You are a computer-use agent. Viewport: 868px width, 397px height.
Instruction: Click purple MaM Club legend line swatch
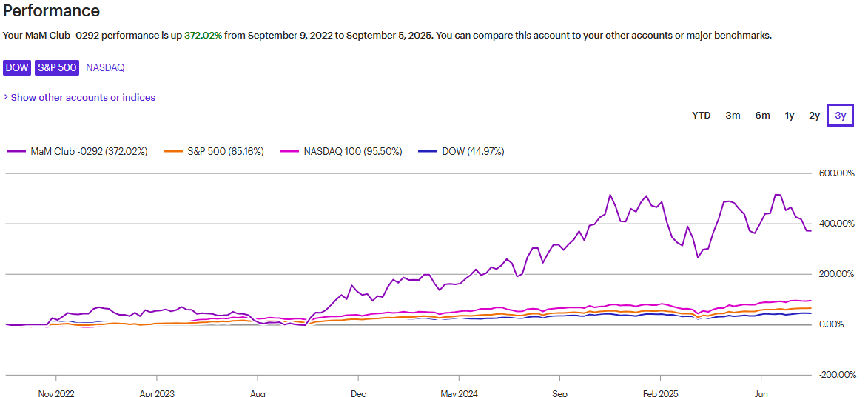pos(16,151)
